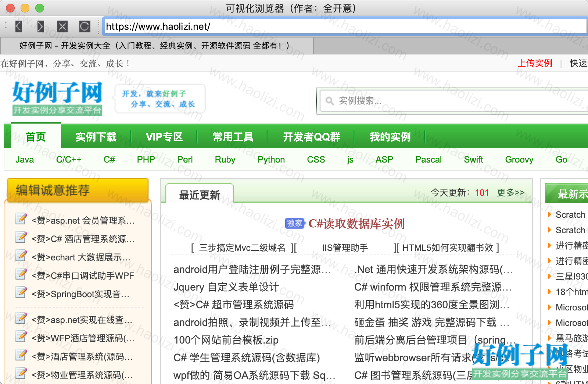Click the edit icon beside asp.net 会员管理系
The width and height of the screenshot is (588, 384).
[x=21, y=219]
